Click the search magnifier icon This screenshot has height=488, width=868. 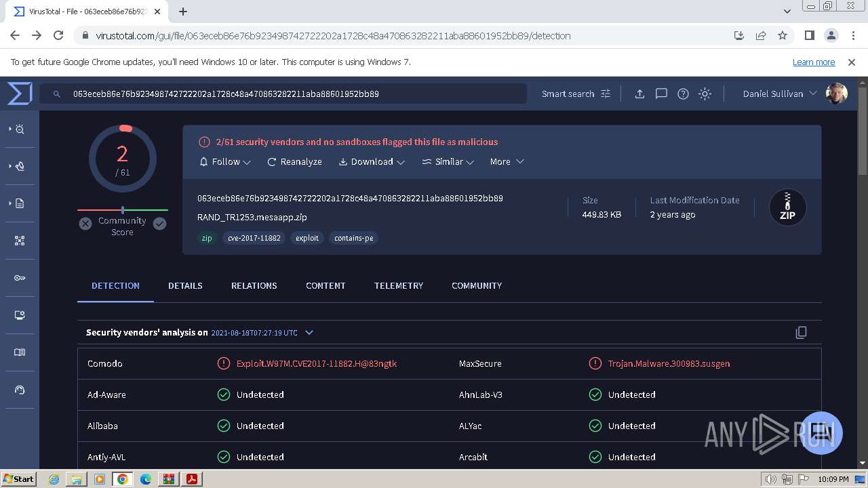tap(57, 94)
